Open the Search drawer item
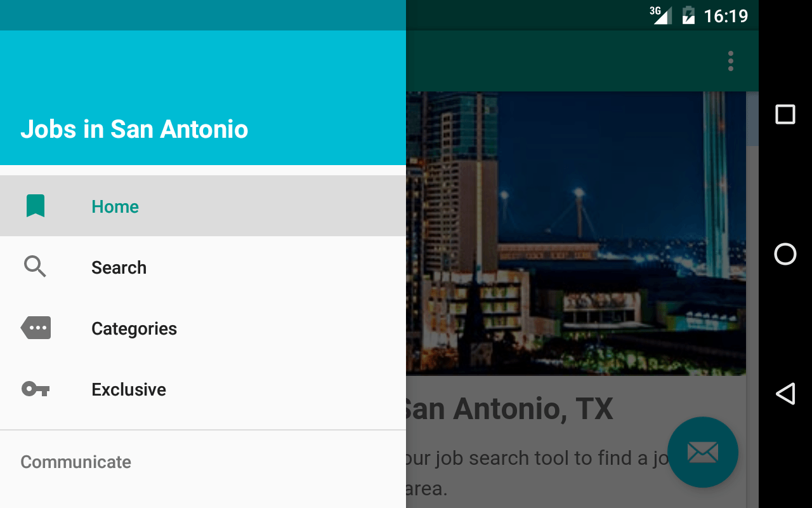This screenshot has width=812, height=508. (203, 267)
